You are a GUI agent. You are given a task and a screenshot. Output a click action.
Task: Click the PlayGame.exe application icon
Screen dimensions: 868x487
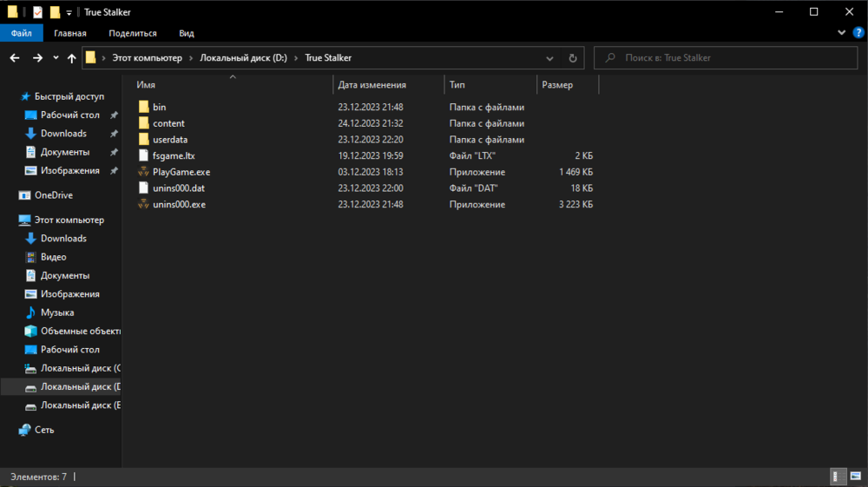tap(144, 172)
